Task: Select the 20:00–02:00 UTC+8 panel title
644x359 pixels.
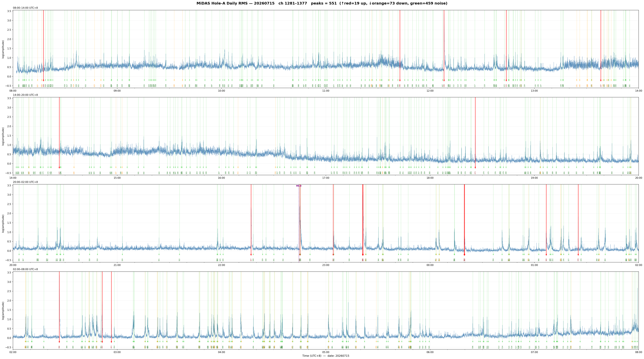Action: [x=25, y=182]
